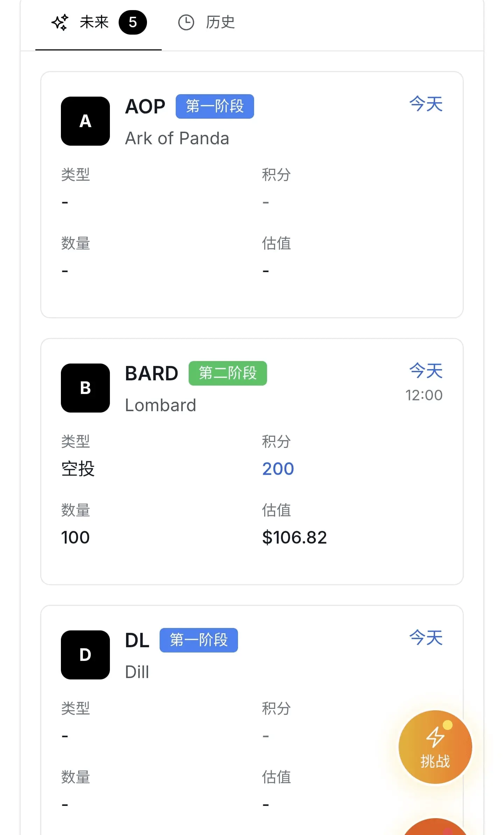Viewport: 504px width, 835px height.
Task: Click the 第一阶段 badge next to DL
Action: [199, 640]
